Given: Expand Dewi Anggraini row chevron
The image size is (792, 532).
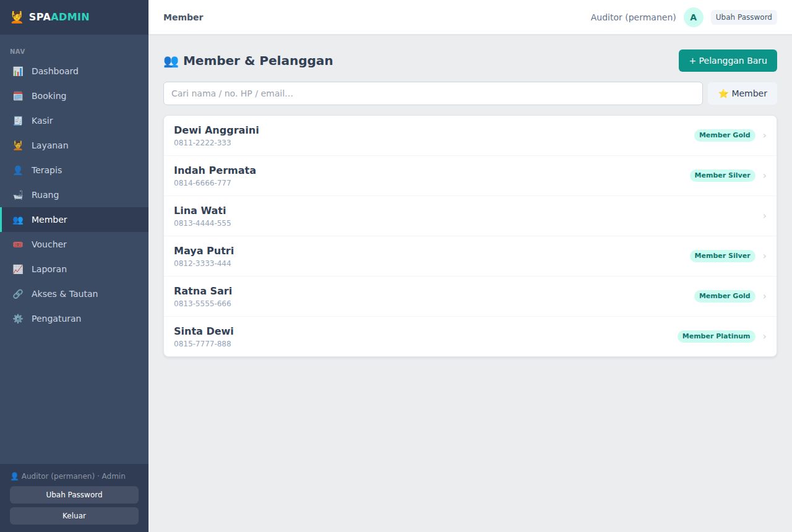Looking at the screenshot, I should point(765,135).
